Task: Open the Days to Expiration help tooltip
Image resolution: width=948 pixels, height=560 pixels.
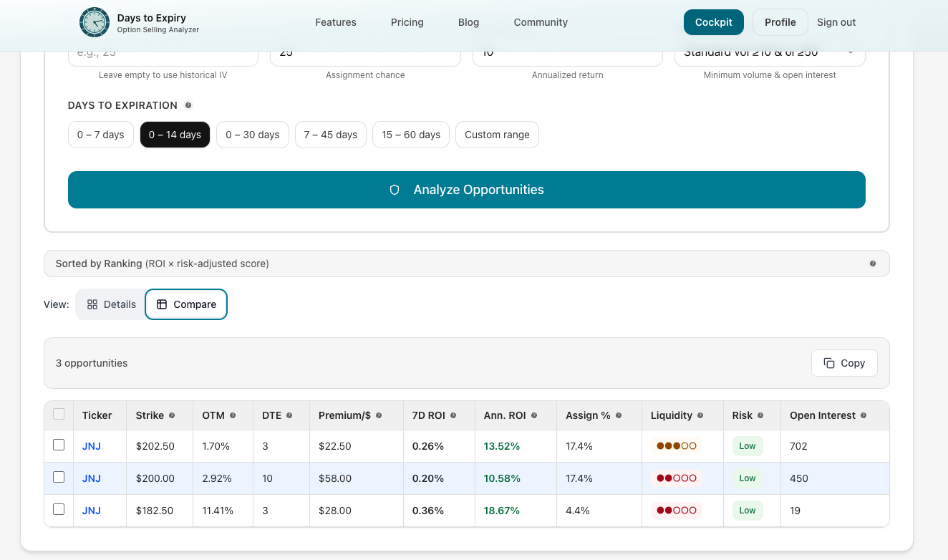Action: point(188,105)
